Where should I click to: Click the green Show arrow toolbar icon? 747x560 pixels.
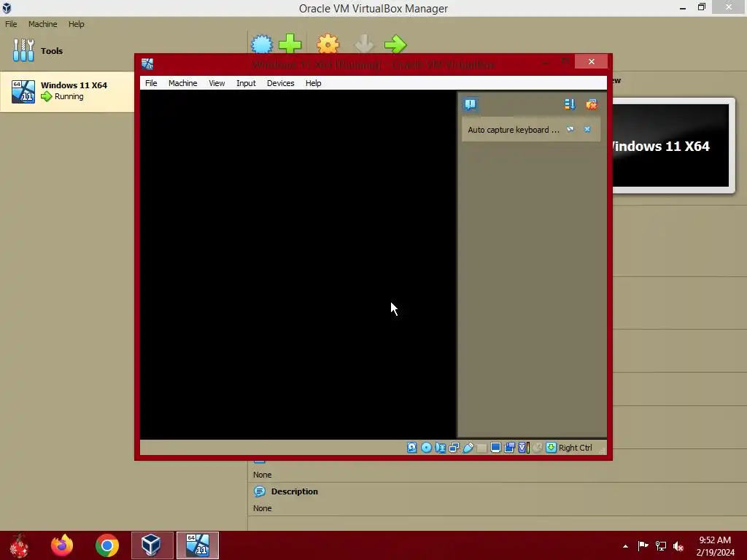[x=395, y=44]
